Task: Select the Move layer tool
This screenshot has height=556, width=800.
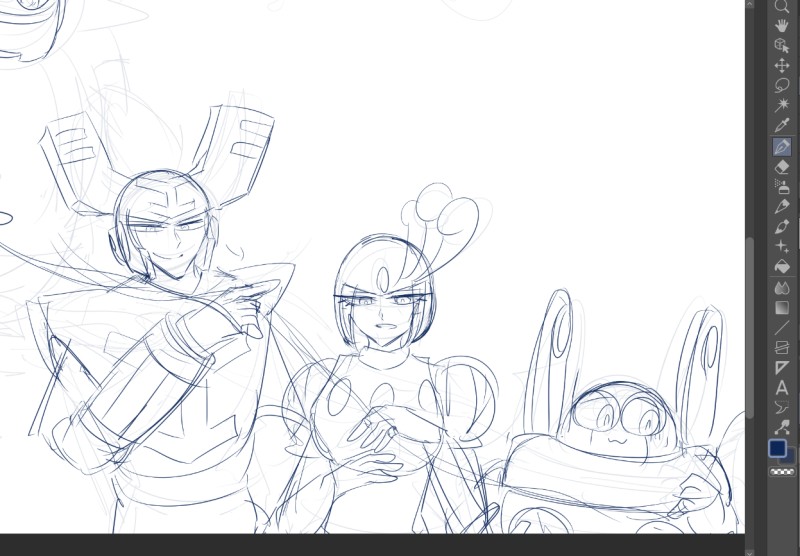Action: (x=782, y=65)
